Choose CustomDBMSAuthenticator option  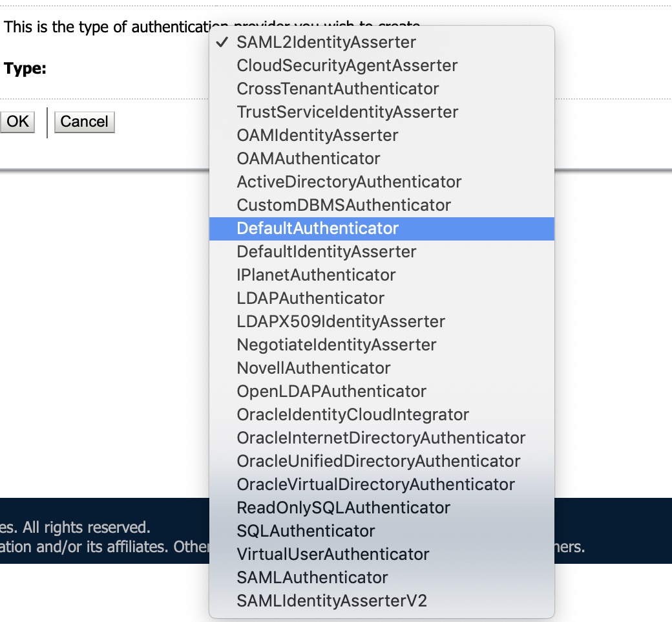381,205
